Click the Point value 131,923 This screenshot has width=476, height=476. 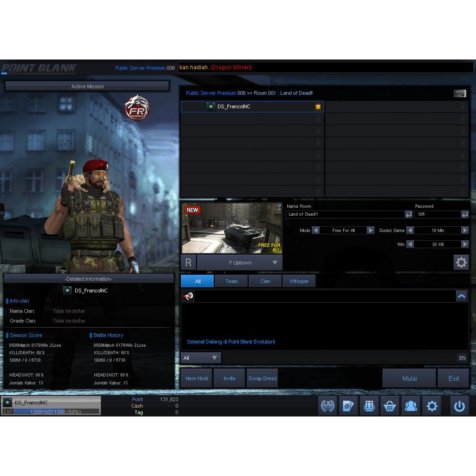click(169, 399)
